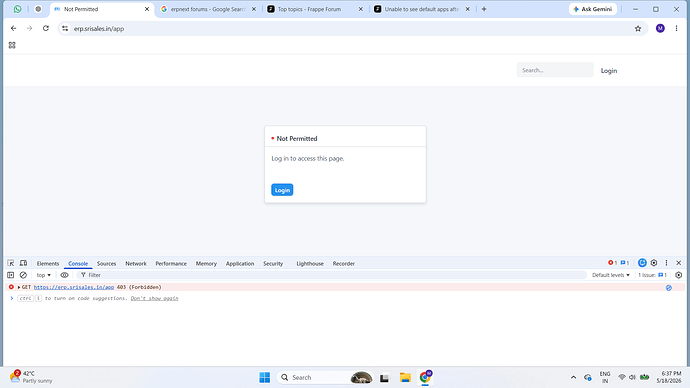This screenshot has height=388, width=690.
Task: Open File Explorer from taskbar
Action: click(x=405, y=377)
